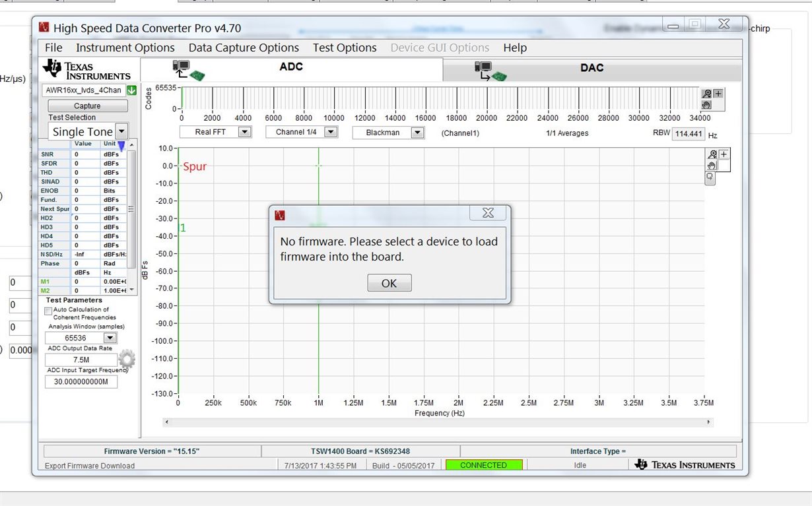The image size is (812, 506).
Task: Open the Test Options menu
Action: click(345, 47)
